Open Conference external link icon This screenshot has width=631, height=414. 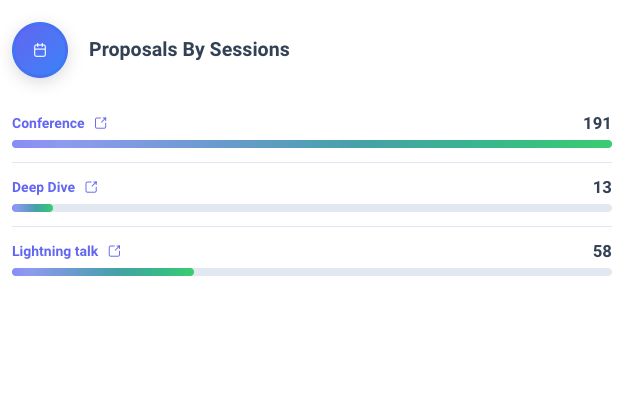pyautogui.click(x=101, y=123)
